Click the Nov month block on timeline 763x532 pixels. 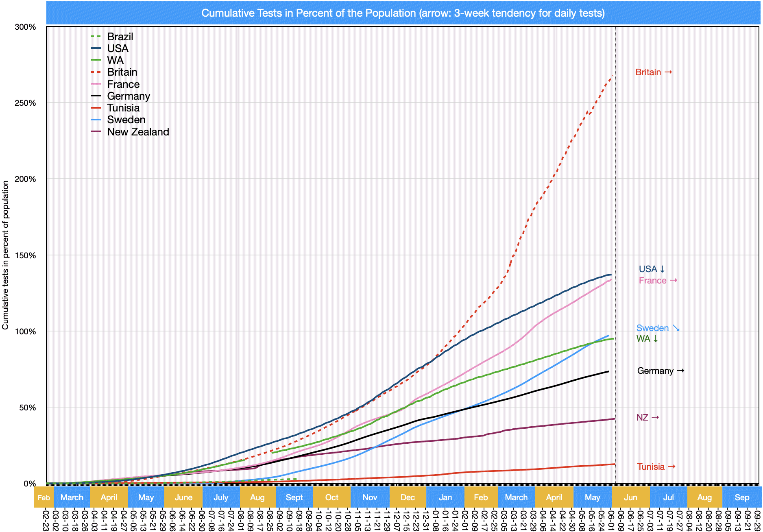(x=369, y=497)
